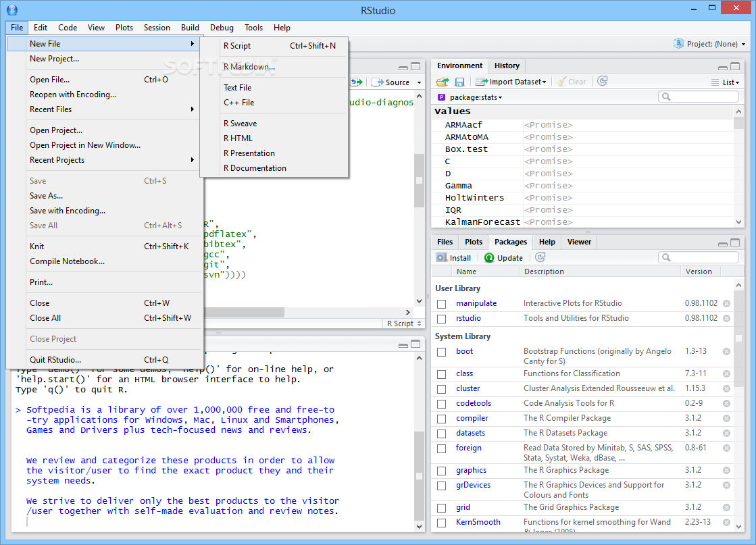Click the refresh icon in Environment toolbar
This screenshot has width=756, height=545.
tap(602, 81)
